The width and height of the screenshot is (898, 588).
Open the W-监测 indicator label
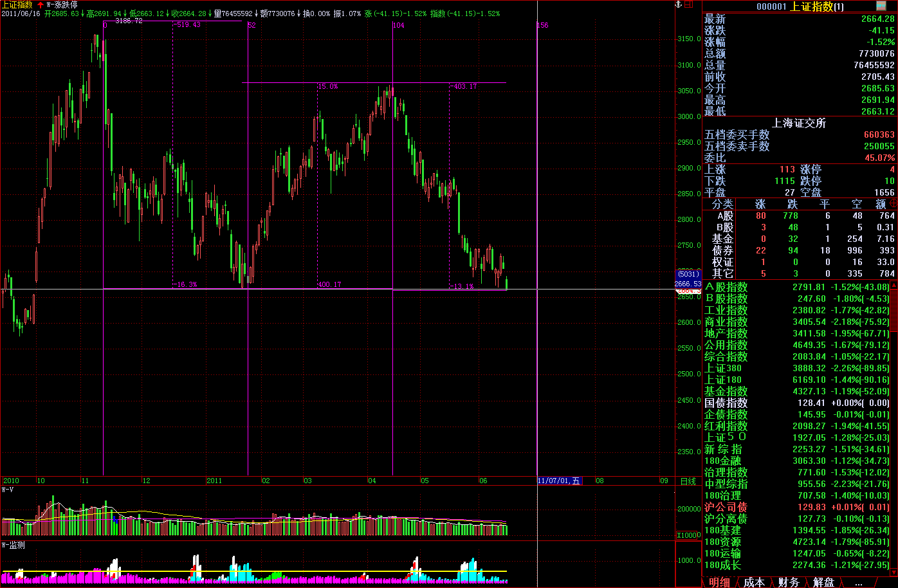[x=13, y=545]
